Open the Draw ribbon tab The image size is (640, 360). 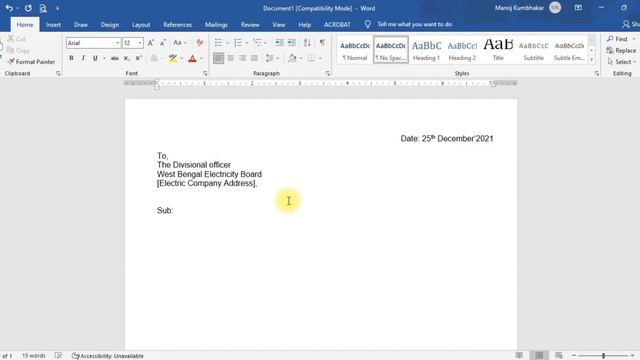click(81, 24)
